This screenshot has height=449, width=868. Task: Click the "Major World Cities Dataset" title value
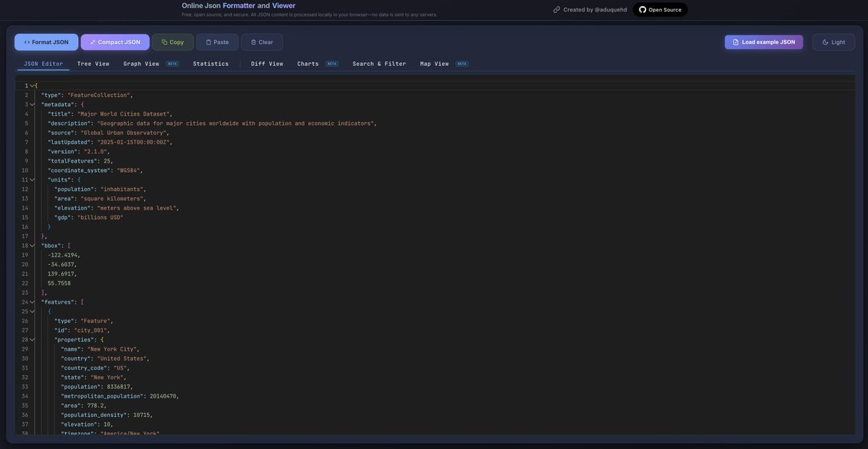tap(124, 114)
